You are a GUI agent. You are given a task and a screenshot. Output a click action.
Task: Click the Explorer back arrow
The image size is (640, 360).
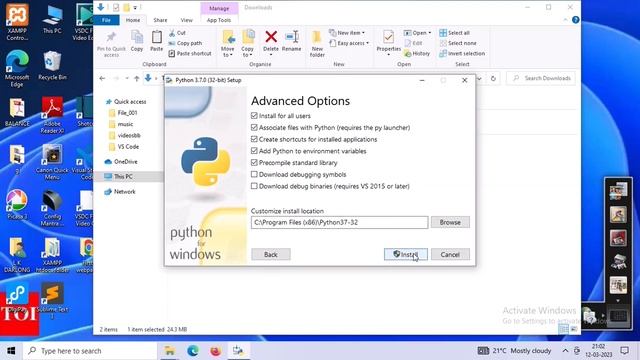click(102, 78)
